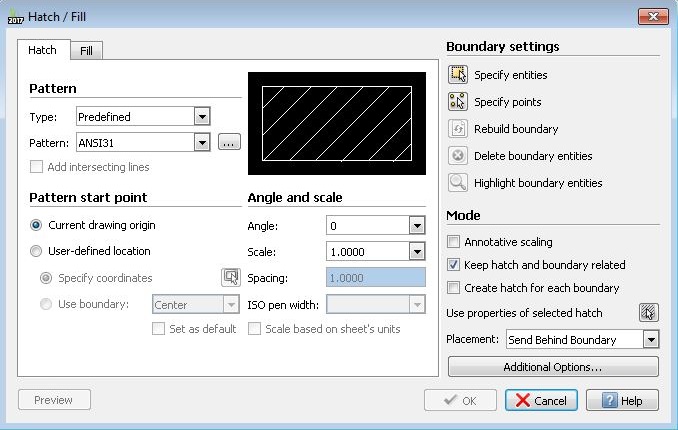Click the hatch pattern preview thumbnail
The image size is (678, 430).
(337, 124)
